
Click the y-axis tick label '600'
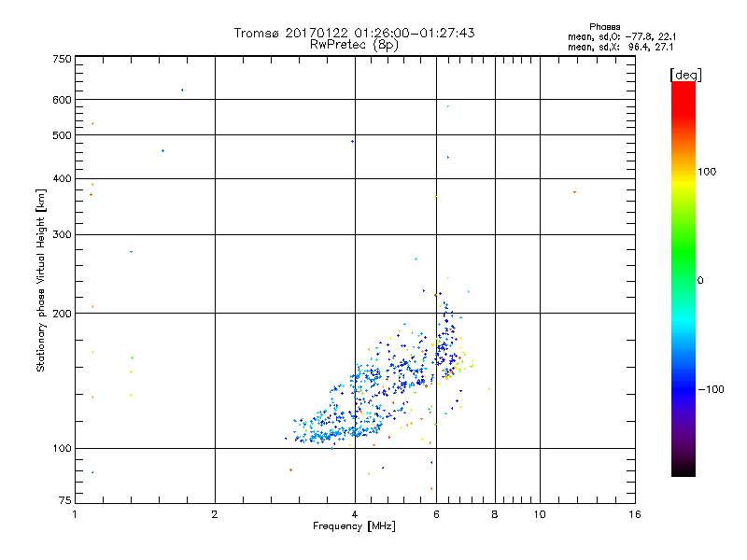[63, 100]
